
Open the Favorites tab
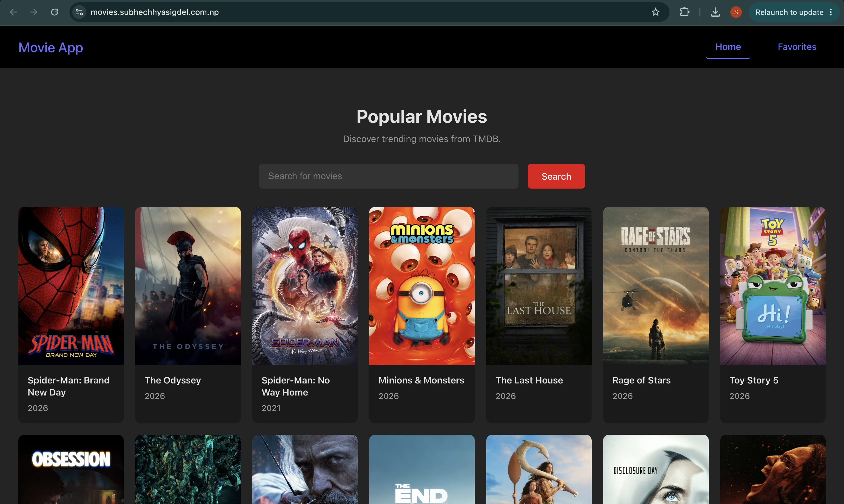tap(797, 47)
